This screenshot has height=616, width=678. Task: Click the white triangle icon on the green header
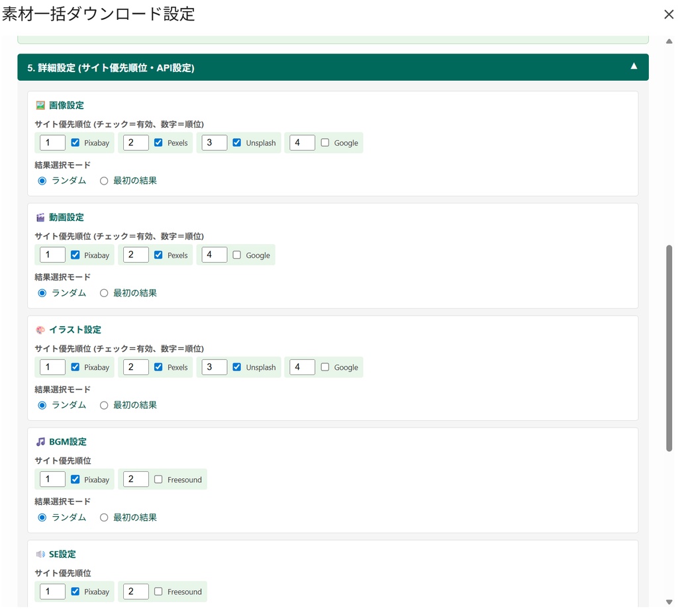[634, 66]
